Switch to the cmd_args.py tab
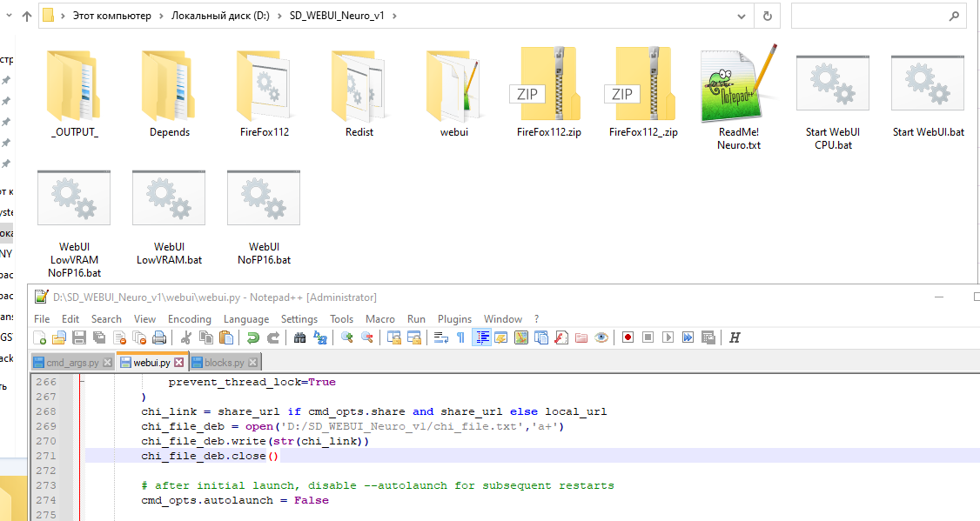This screenshot has height=521, width=980. click(x=71, y=362)
